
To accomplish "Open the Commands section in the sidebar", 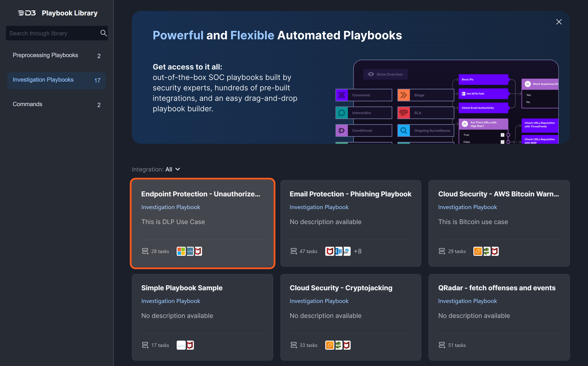I will coord(27,104).
